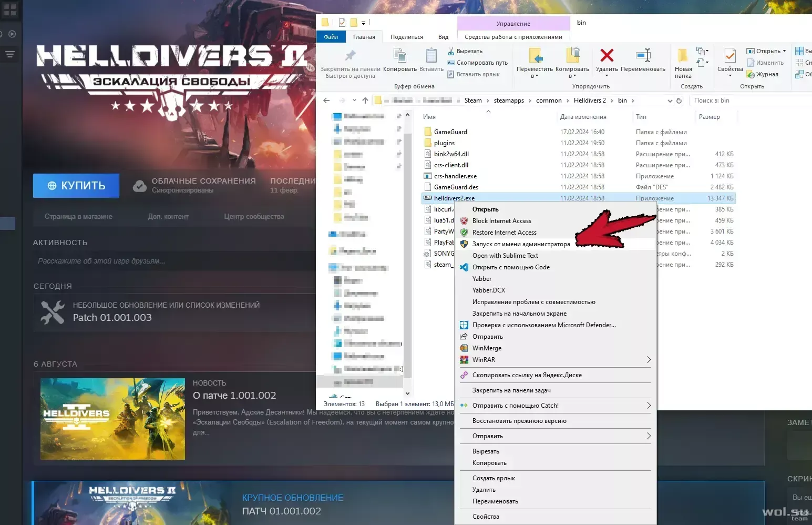Click the scissors Вырезать in the ribbon
The image size is (812, 525).
(x=465, y=51)
